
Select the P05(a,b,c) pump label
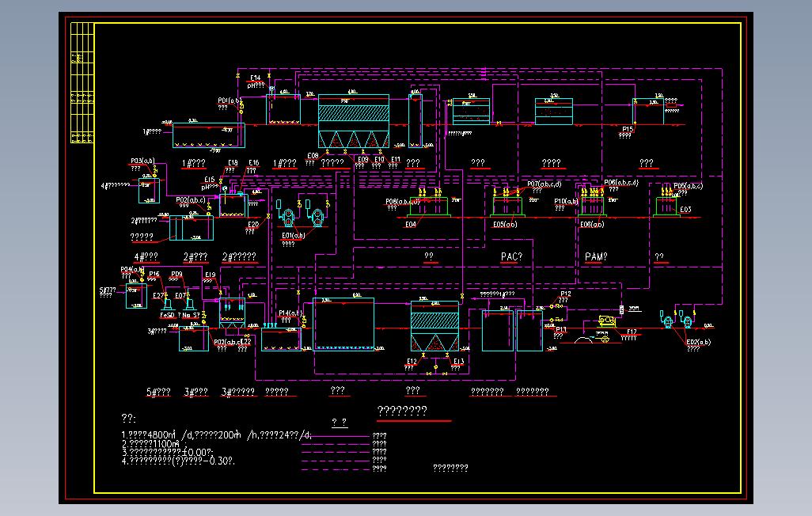[x=689, y=185]
